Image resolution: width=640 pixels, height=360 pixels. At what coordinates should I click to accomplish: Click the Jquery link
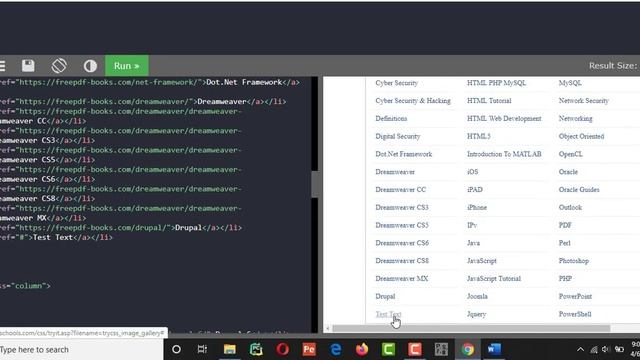pos(476,314)
